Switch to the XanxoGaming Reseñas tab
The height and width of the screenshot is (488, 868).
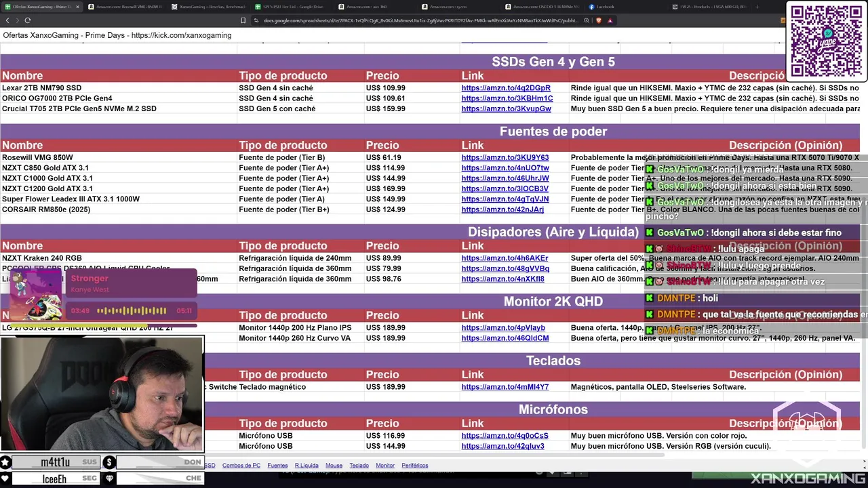pos(208,7)
